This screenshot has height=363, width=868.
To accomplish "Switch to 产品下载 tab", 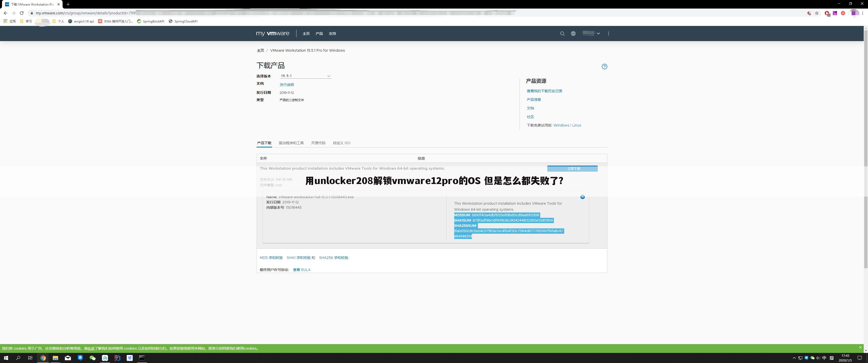I will 264,143.
